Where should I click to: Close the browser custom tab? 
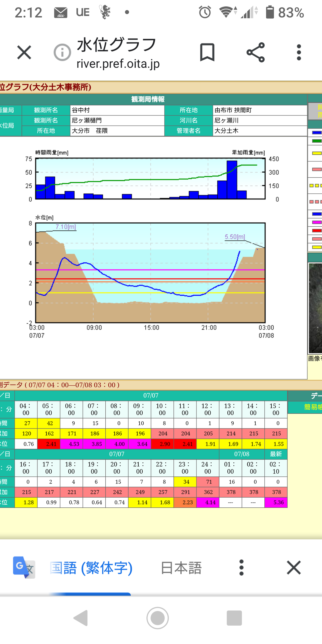coord(24,52)
